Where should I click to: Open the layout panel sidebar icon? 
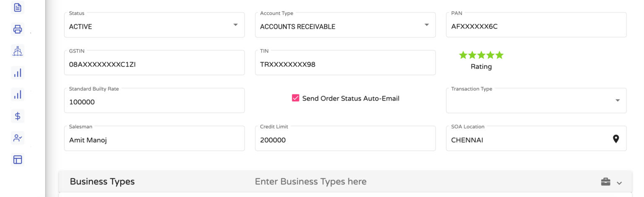coord(18,160)
